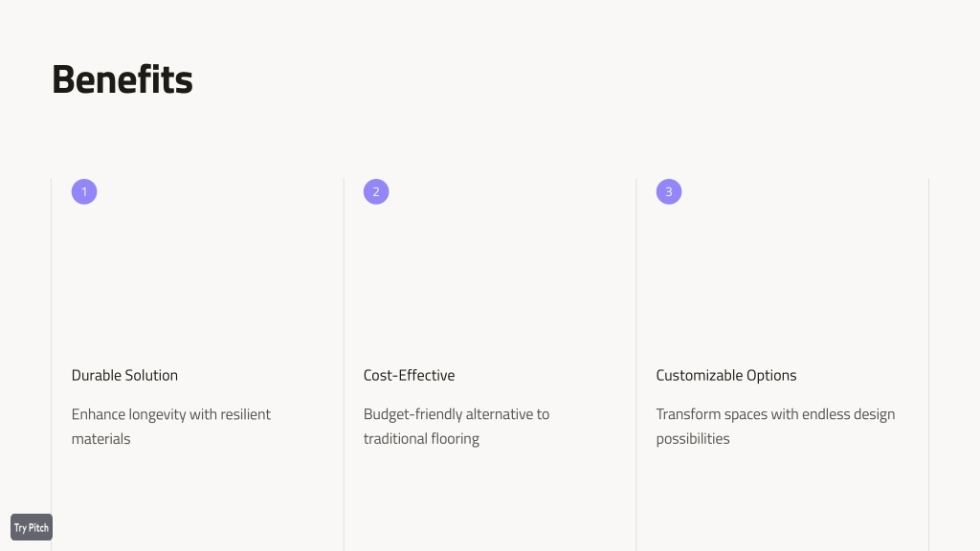Select the Customizable Options heading
Viewport: 980px width, 551px height.
pos(726,375)
